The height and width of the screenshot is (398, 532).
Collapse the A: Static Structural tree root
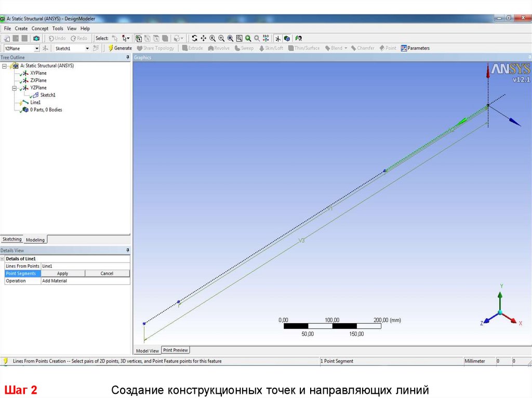tap(4, 66)
